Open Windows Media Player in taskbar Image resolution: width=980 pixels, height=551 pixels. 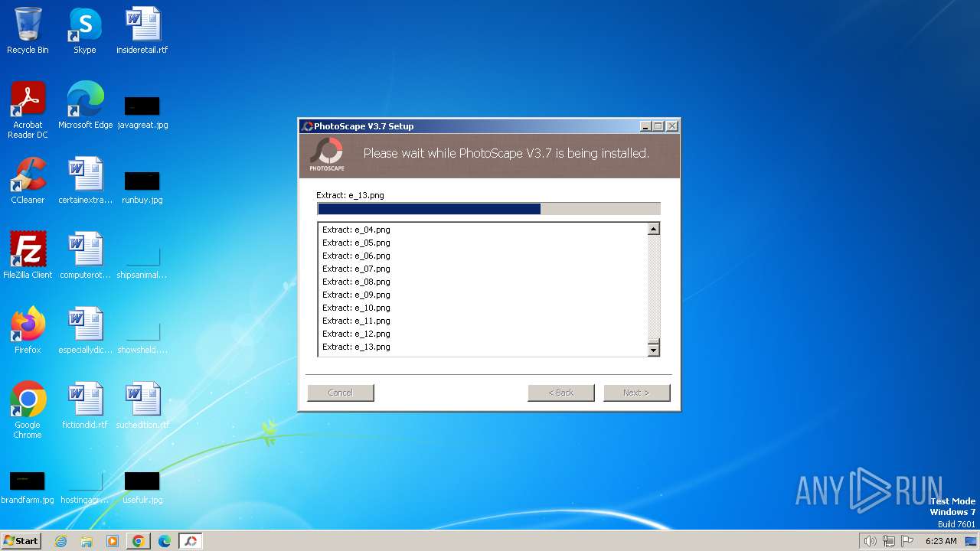[x=113, y=541]
